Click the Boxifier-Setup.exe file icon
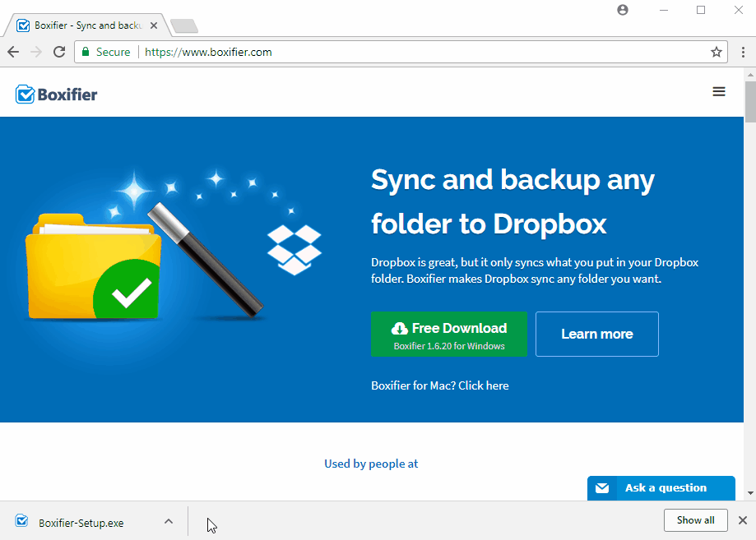Image resolution: width=756 pixels, height=540 pixels. tap(21, 521)
